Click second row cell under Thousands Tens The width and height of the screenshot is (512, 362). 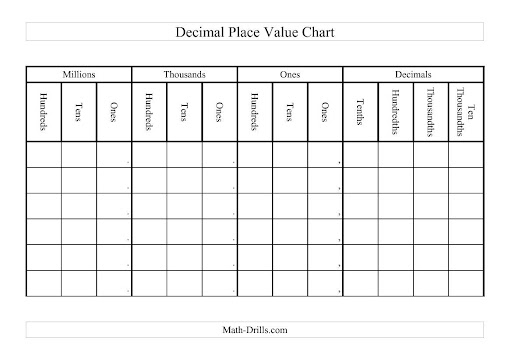tap(184, 180)
